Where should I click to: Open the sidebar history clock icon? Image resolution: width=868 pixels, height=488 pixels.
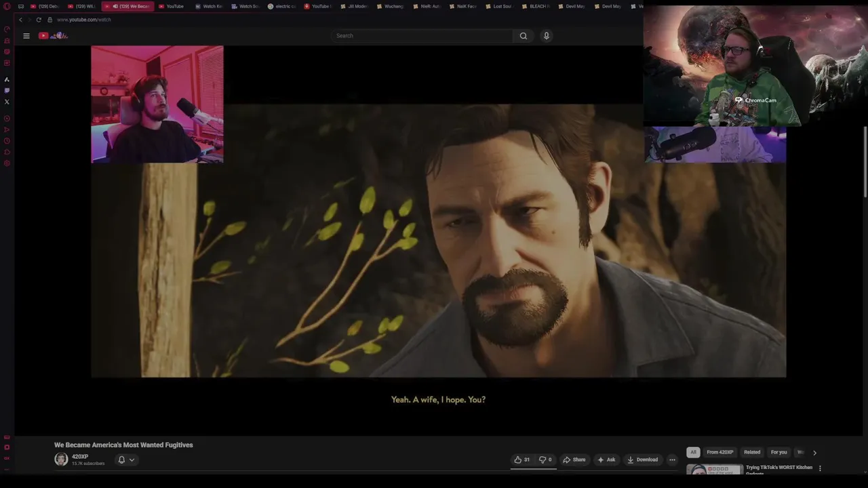(x=7, y=141)
